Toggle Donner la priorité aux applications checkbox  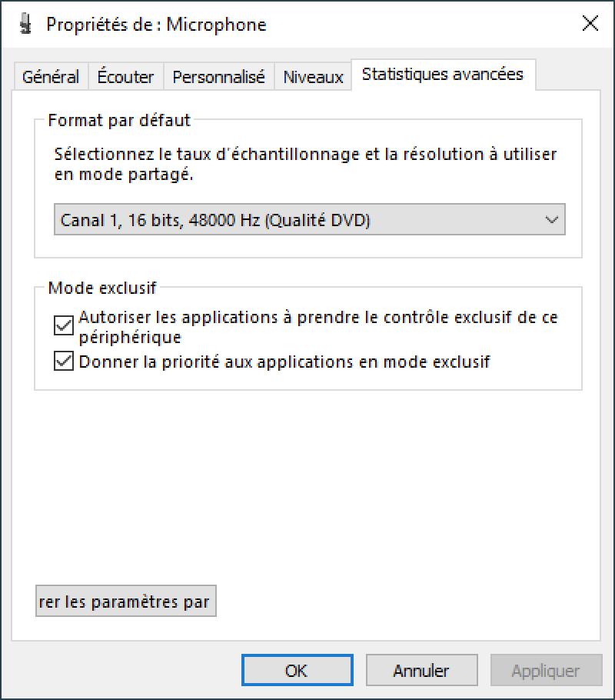[63, 361]
